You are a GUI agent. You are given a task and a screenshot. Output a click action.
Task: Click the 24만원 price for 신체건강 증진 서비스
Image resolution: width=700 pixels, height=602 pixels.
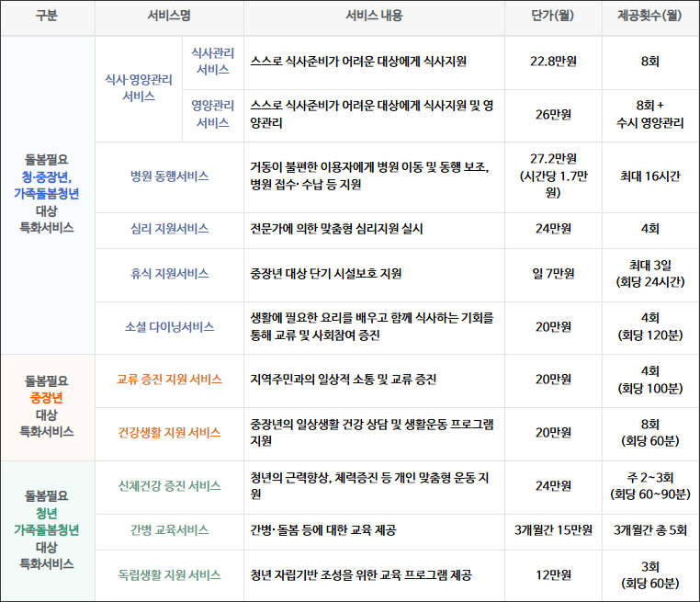pos(553,486)
